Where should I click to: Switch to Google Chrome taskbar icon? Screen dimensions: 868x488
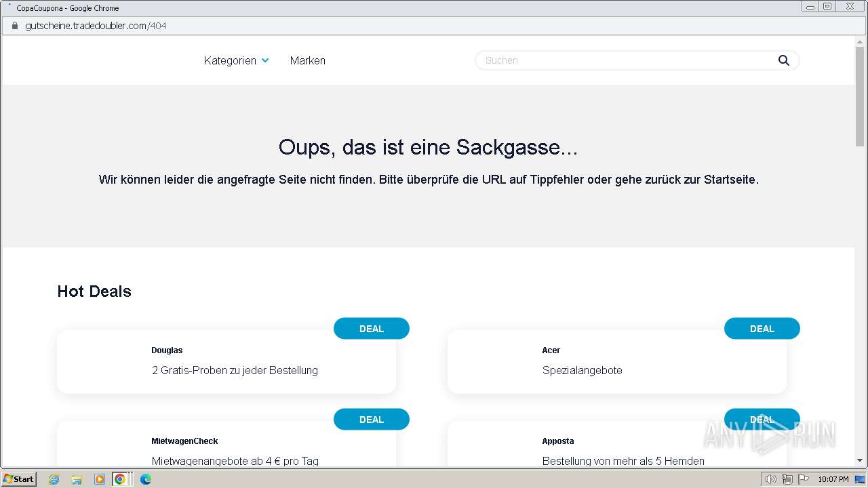pyautogui.click(x=120, y=479)
